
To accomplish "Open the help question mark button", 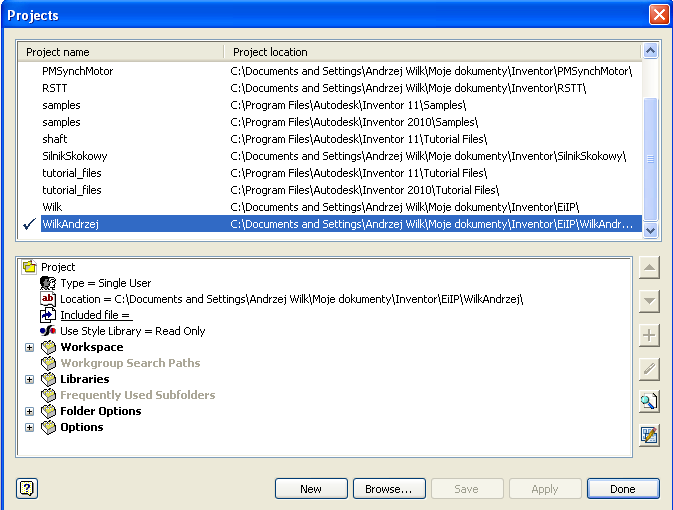I will [27, 489].
